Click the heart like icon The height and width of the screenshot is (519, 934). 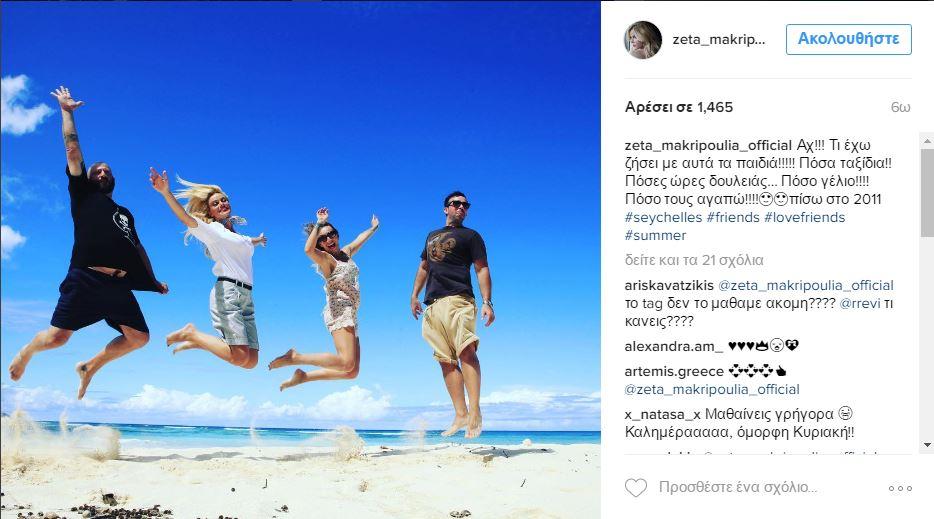tap(636, 488)
